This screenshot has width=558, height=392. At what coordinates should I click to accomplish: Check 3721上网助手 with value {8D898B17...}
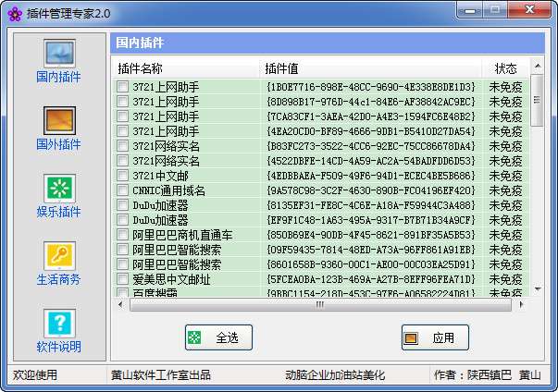[122, 102]
